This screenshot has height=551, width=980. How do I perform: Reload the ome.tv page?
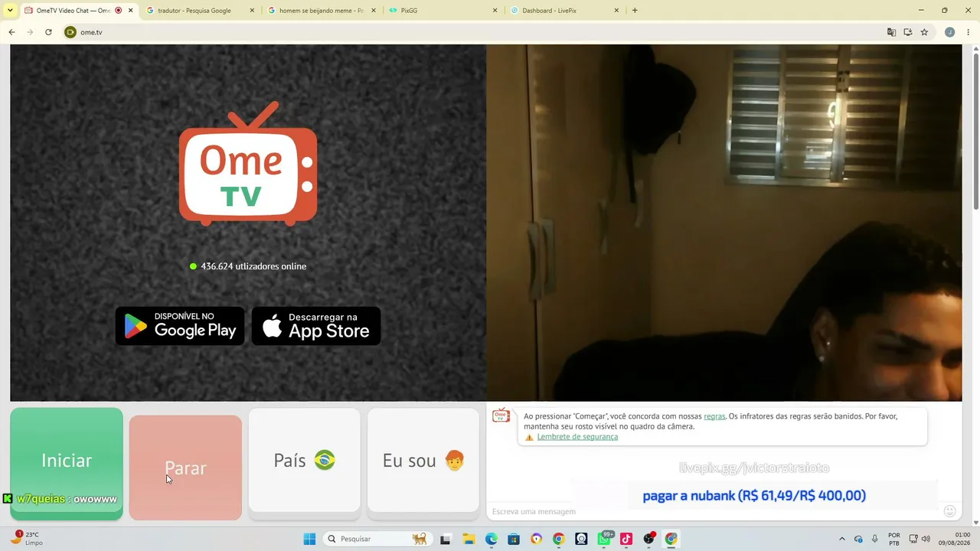[x=48, y=32]
